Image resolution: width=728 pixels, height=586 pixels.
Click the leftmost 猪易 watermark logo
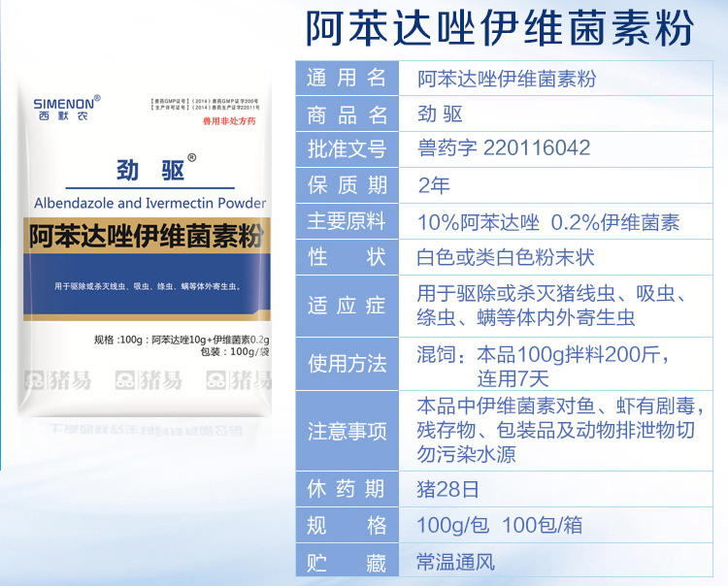coord(59,378)
